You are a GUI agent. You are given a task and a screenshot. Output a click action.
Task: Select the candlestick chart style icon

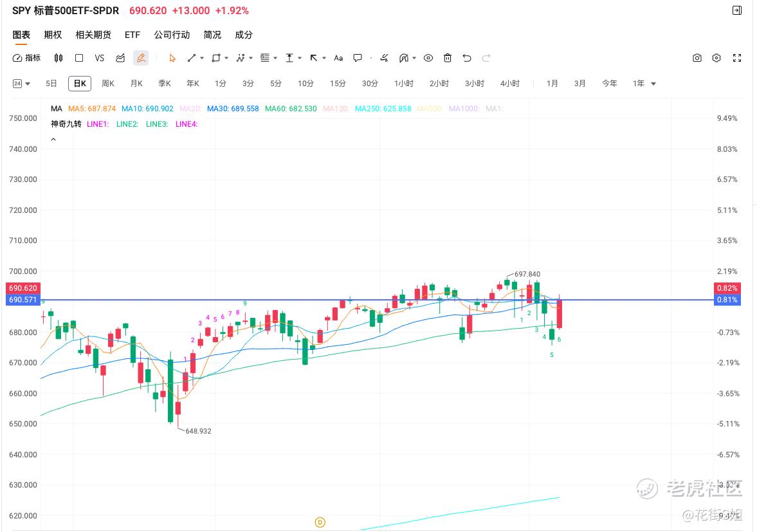[59, 58]
